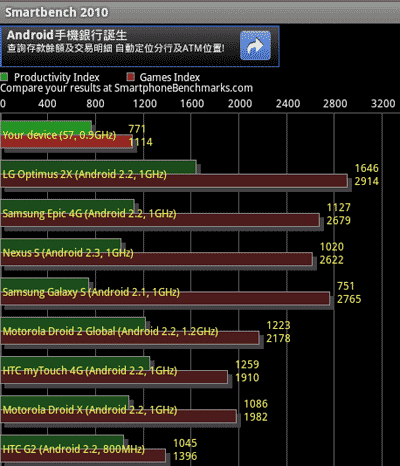Click Nexus S games score 2622
The width and height of the screenshot is (400, 466).
click(x=332, y=260)
